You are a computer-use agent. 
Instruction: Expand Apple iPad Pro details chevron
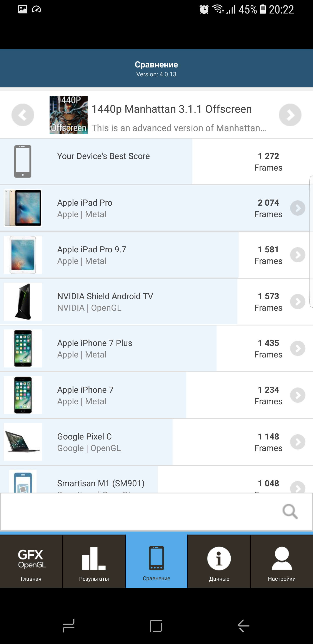(x=298, y=208)
